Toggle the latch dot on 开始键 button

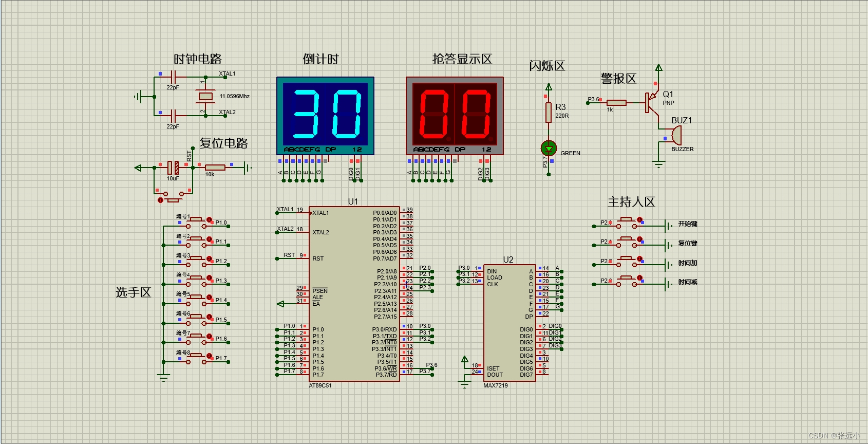pos(640,220)
